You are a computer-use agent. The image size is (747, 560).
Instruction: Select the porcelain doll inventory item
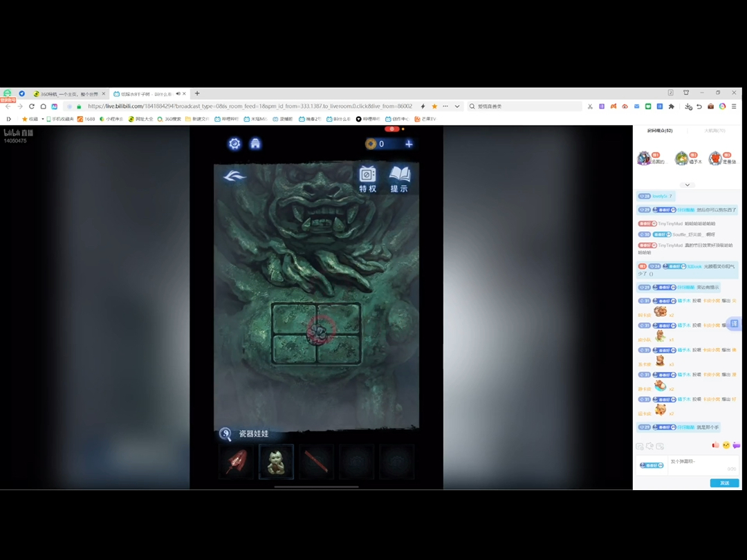[276, 462]
